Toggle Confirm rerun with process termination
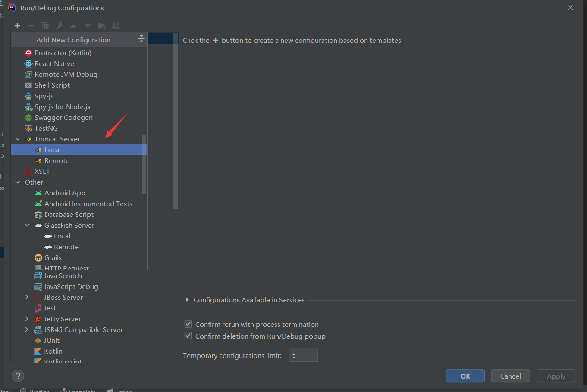 [188, 324]
